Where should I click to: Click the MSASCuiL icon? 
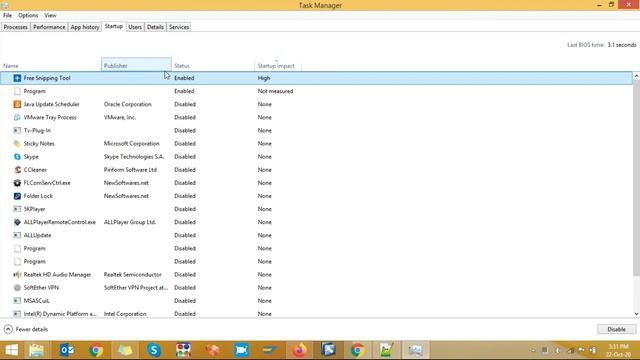click(17, 300)
